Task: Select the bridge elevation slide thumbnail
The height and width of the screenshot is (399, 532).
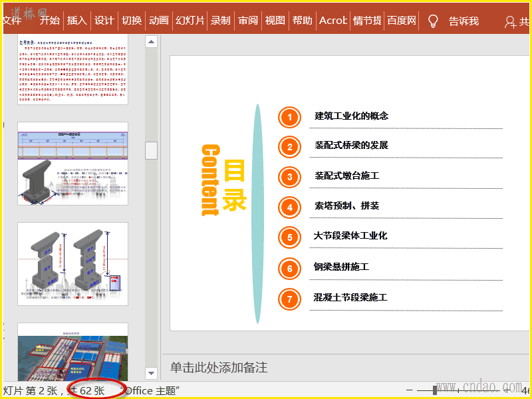Action: (72, 164)
